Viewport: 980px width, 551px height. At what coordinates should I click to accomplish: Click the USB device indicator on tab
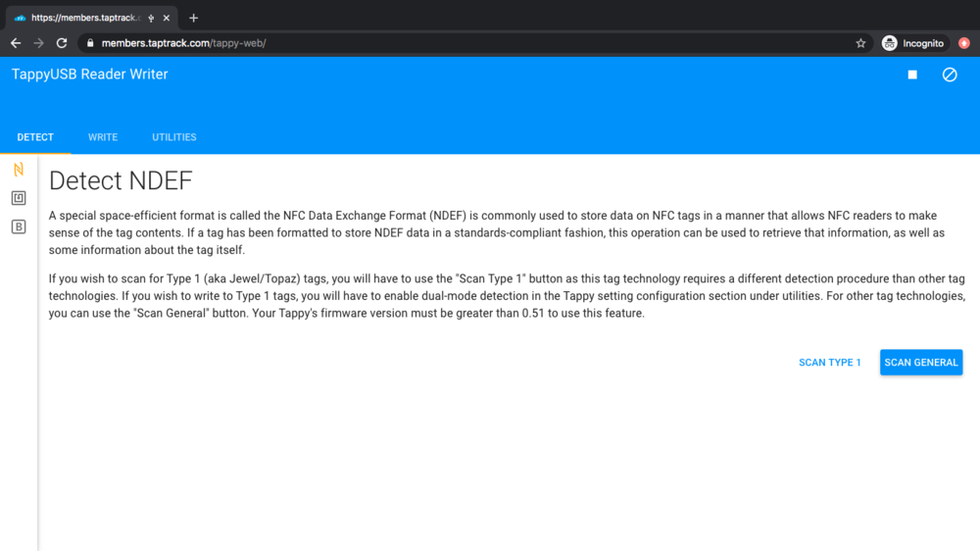151,18
